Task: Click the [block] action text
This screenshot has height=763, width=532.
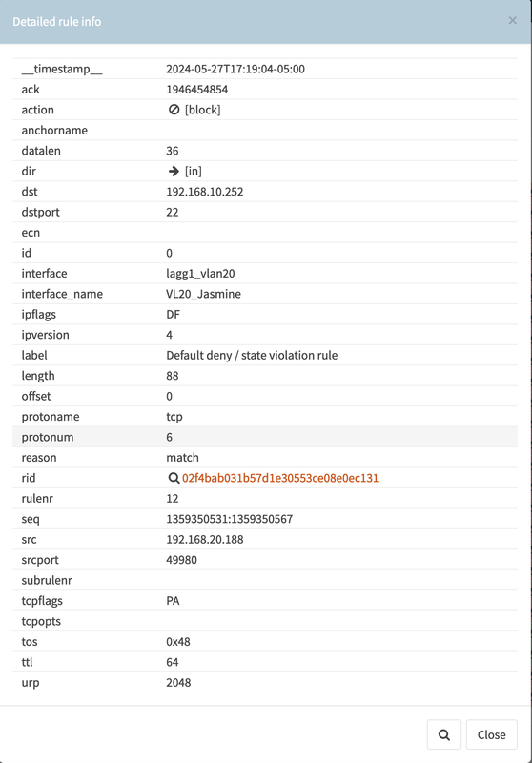Action: (x=203, y=110)
